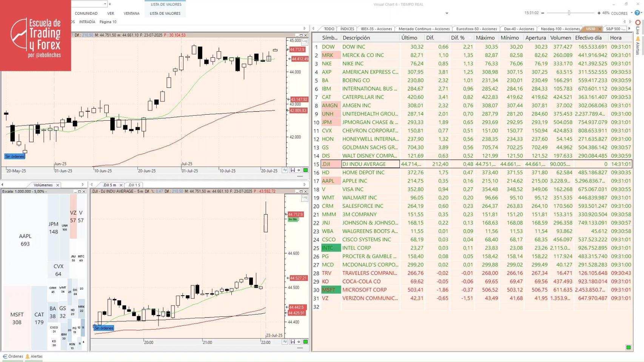Select the TODO watchlist tab
Image resolution: width=644 pixels, height=362 pixels.
point(329,29)
